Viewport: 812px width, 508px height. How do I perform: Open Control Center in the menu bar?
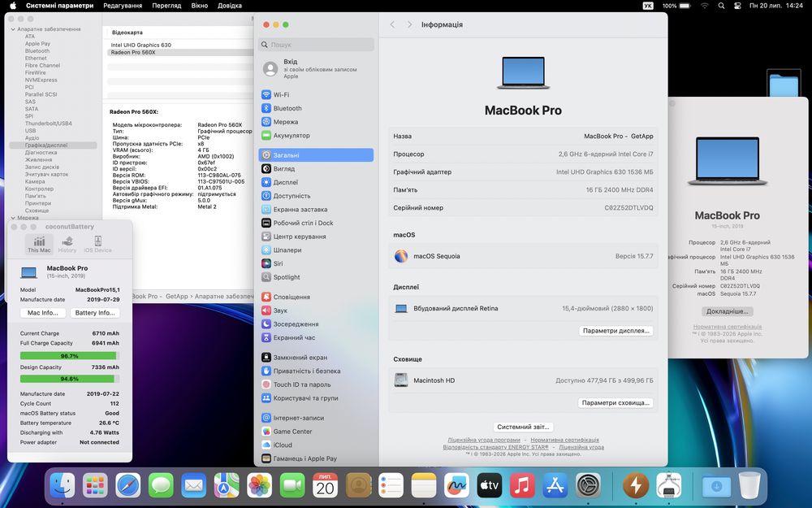tap(737, 6)
